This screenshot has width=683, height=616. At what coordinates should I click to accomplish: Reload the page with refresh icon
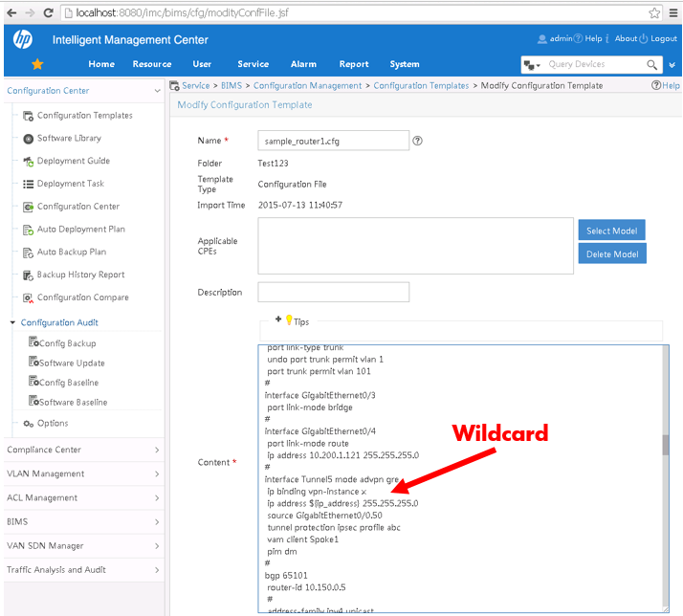(x=49, y=13)
